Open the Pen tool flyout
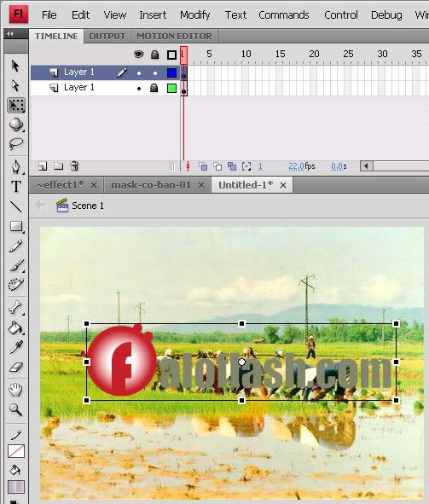 click(x=16, y=166)
